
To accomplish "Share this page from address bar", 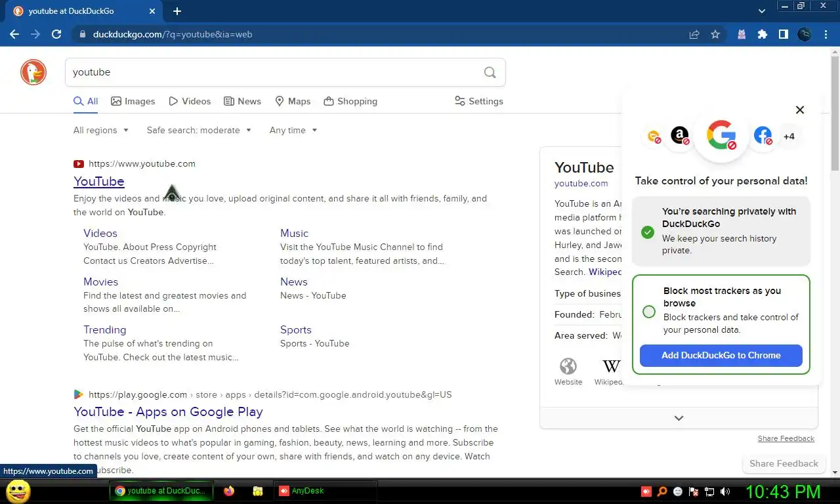I will [694, 34].
